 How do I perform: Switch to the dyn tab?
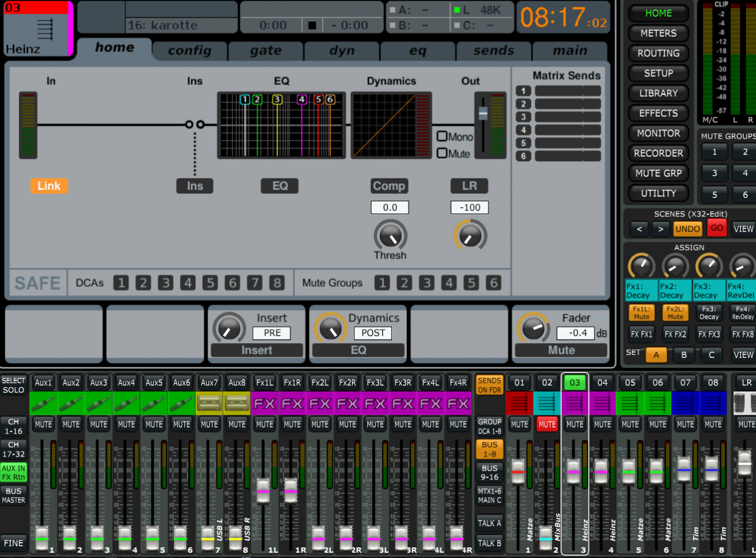tap(342, 51)
